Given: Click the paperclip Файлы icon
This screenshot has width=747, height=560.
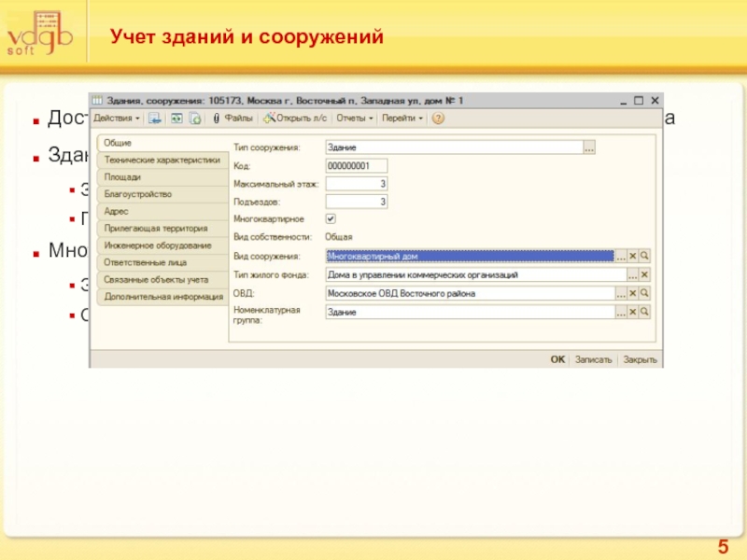Looking at the screenshot, I should tap(216, 119).
